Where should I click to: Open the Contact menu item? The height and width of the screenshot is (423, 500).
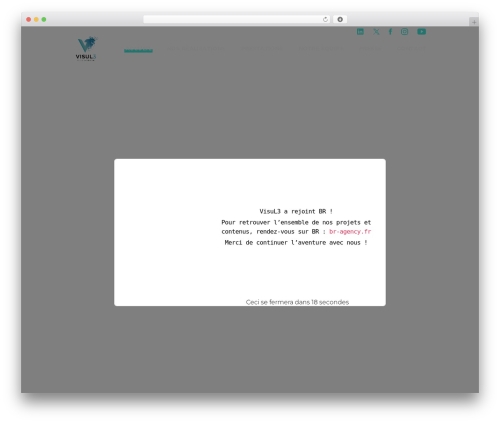coord(411,49)
